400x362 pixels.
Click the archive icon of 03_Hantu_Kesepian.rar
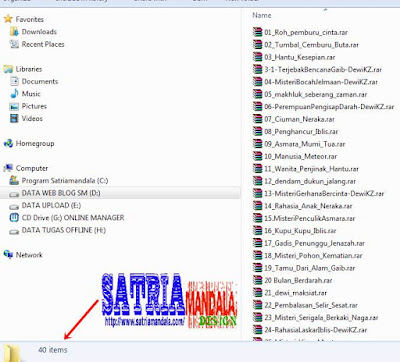(257, 57)
